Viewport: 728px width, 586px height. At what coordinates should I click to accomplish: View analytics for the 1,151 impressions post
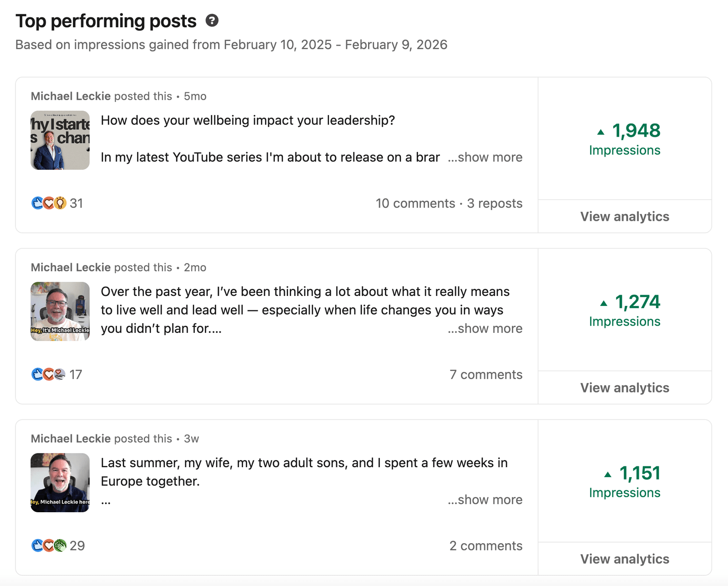(625, 559)
